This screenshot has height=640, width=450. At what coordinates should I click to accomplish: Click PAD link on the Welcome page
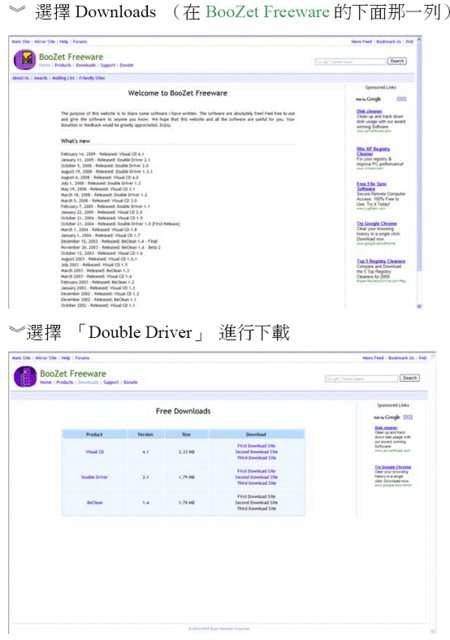(410, 42)
